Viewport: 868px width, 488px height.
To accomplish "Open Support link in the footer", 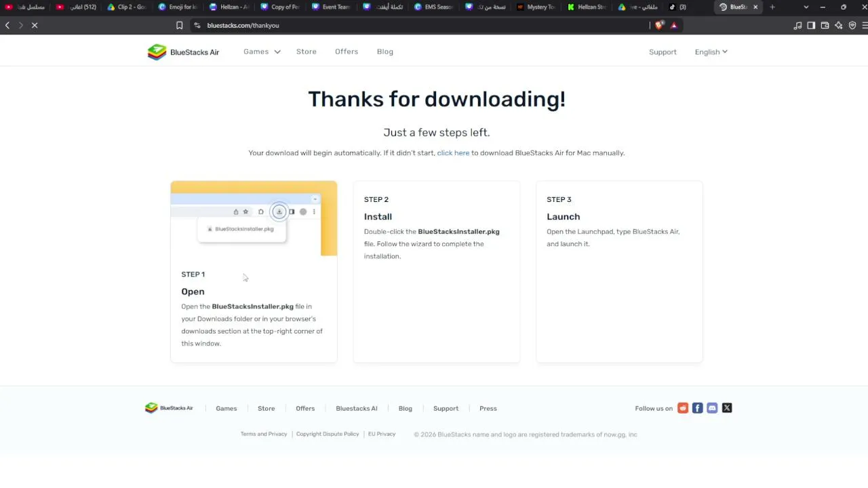I will 446,409.
